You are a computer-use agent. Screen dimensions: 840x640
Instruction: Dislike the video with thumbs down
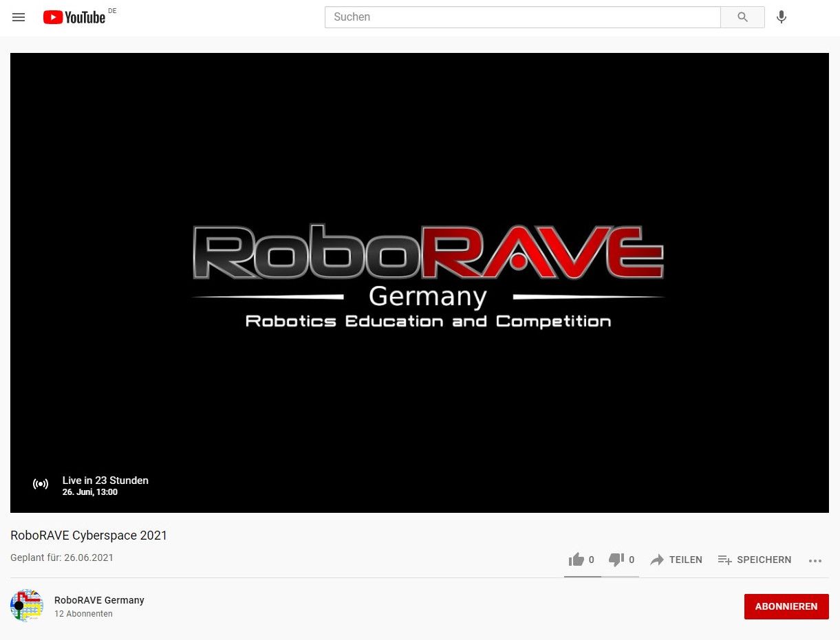pos(621,560)
